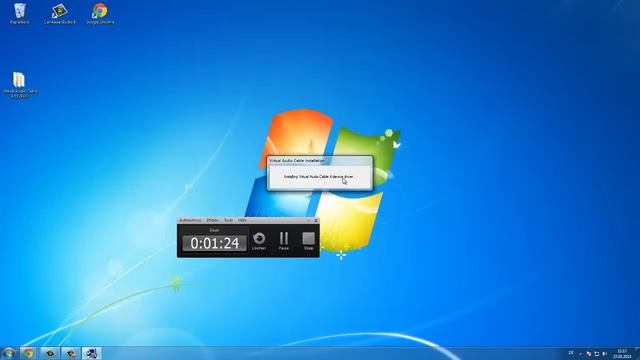The width and height of the screenshot is (640, 360).
Task: Open the Camtasia Recorder taskbar icon left of installer
Action: coord(71,353)
